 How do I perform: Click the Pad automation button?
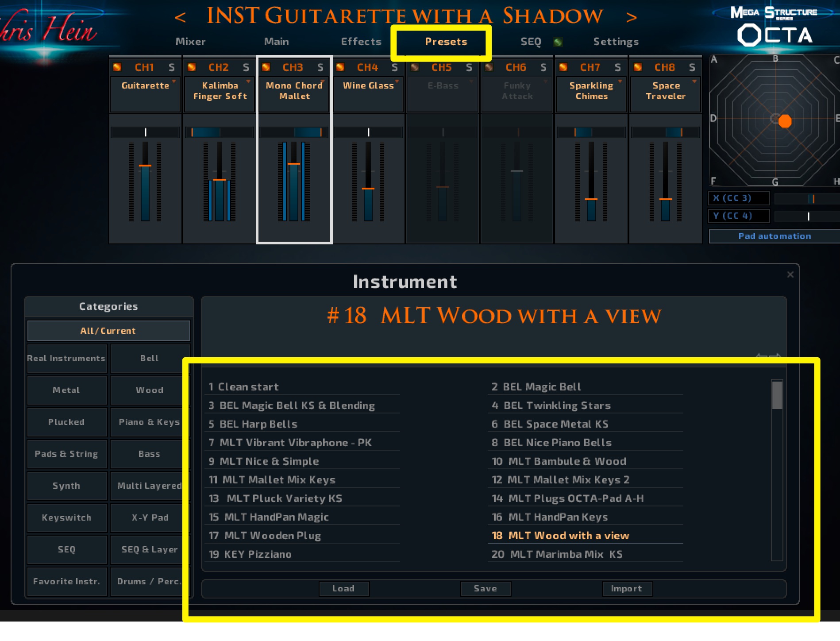coord(774,236)
